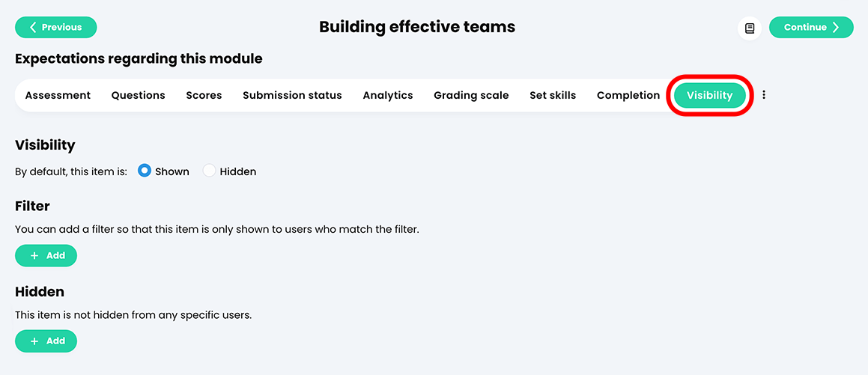Image resolution: width=868 pixels, height=375 pixels.
Task: Click the left chevron on Previous button
Action: [33, 27]
